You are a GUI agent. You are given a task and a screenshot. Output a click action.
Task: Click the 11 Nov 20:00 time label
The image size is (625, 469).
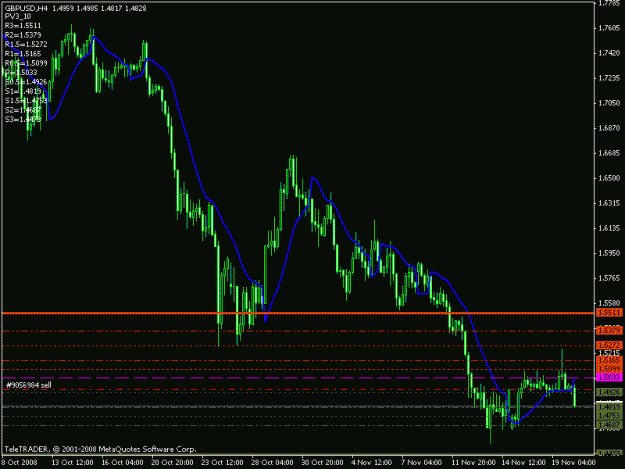coord(474,462)
